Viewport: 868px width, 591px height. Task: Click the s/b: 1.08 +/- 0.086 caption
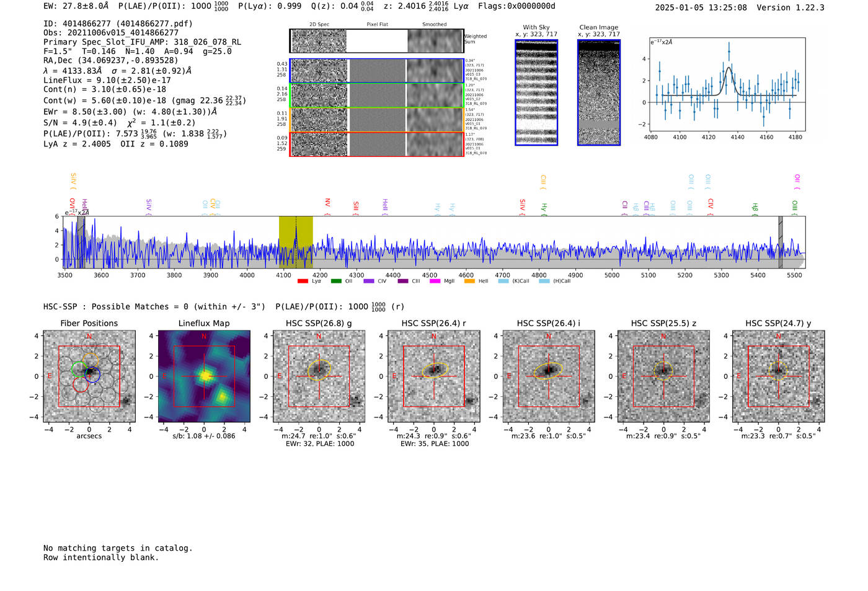(x=204, y=436)
